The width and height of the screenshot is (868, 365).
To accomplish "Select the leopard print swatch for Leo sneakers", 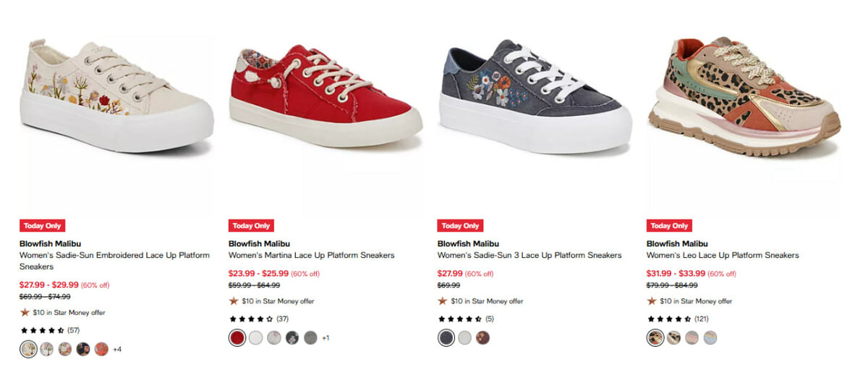I will (655, 337).
